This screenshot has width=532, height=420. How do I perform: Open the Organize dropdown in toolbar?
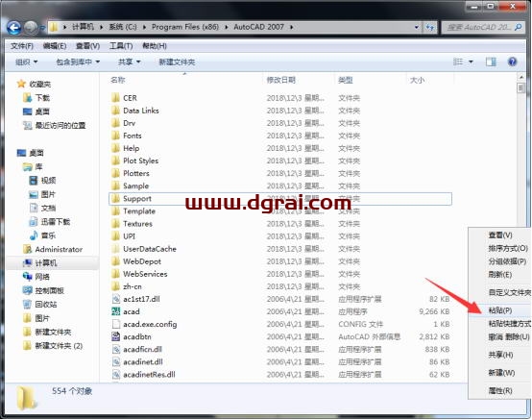point(27,62)
